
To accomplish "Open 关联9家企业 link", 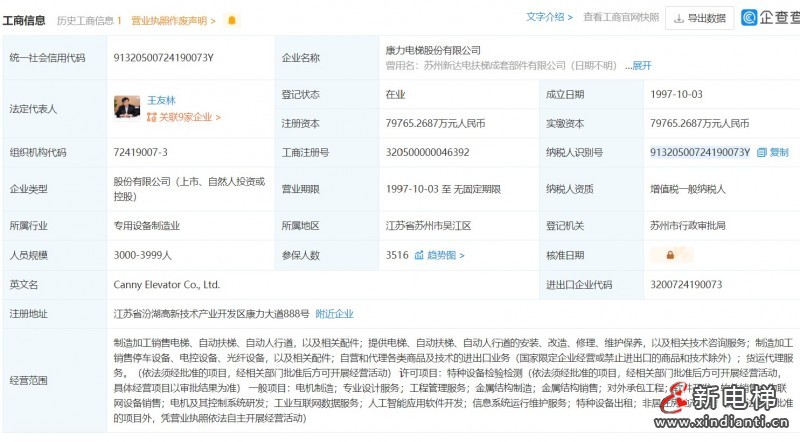I will click(190, 117).
